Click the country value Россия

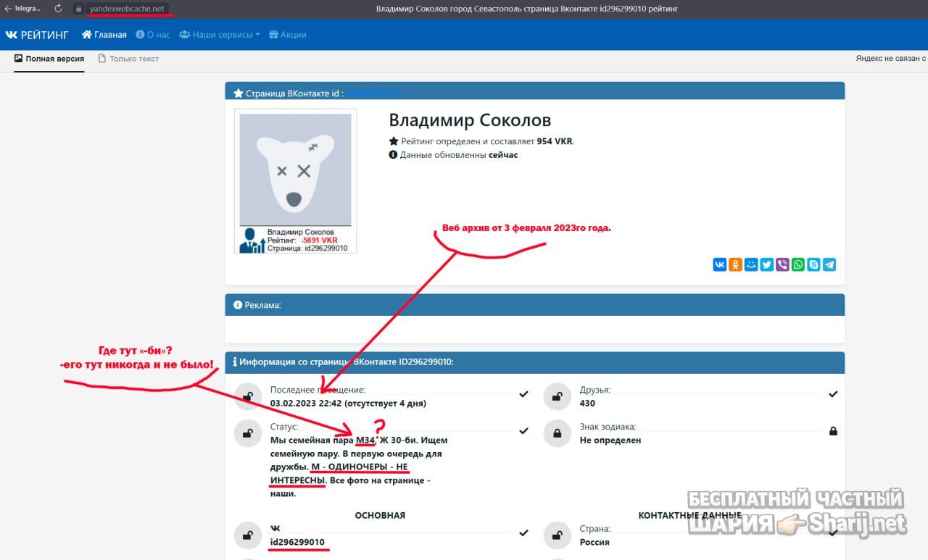tap(594, 542)
